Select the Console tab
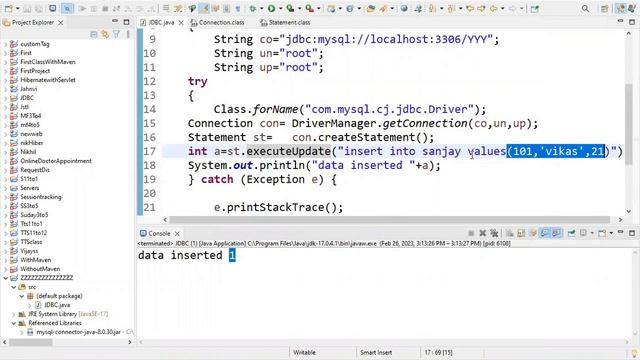This screenshot has height=360, width=640. click(159, 233)
